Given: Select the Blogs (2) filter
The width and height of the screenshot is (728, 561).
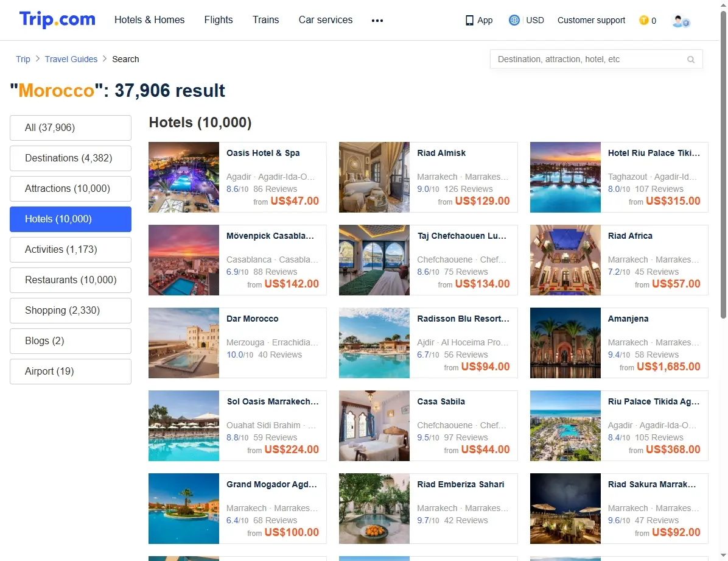Looking at the screenshot, I should [71, 340].
